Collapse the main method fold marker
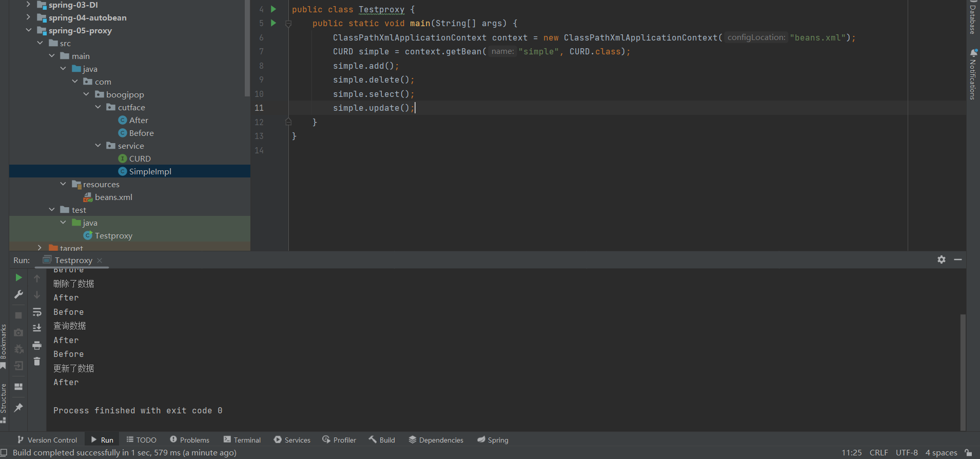 click(288, 24)
